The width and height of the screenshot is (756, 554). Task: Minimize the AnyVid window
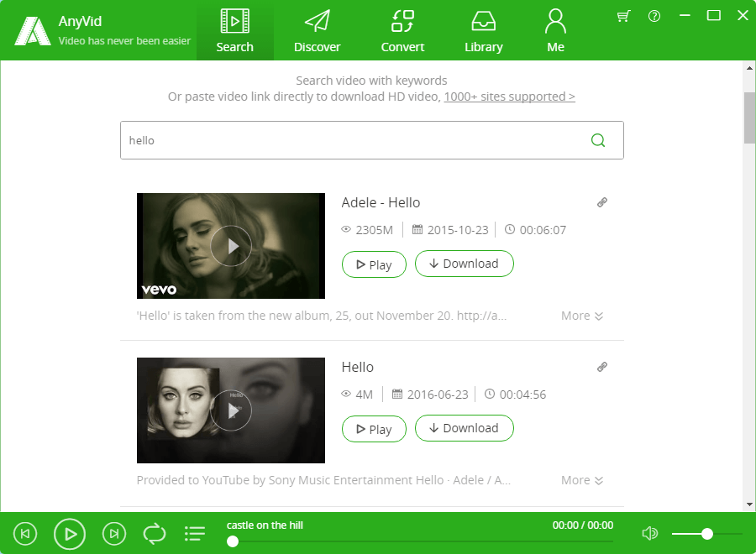685,16
